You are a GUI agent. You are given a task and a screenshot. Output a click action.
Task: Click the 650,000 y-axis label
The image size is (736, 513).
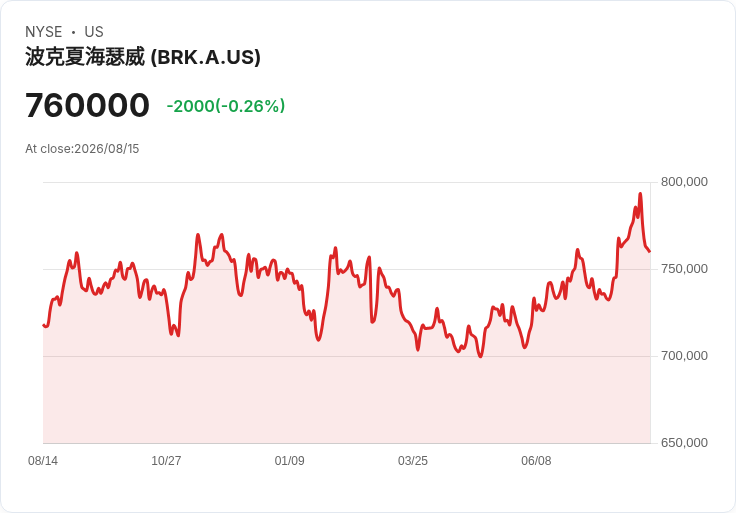tap(684, 443)
